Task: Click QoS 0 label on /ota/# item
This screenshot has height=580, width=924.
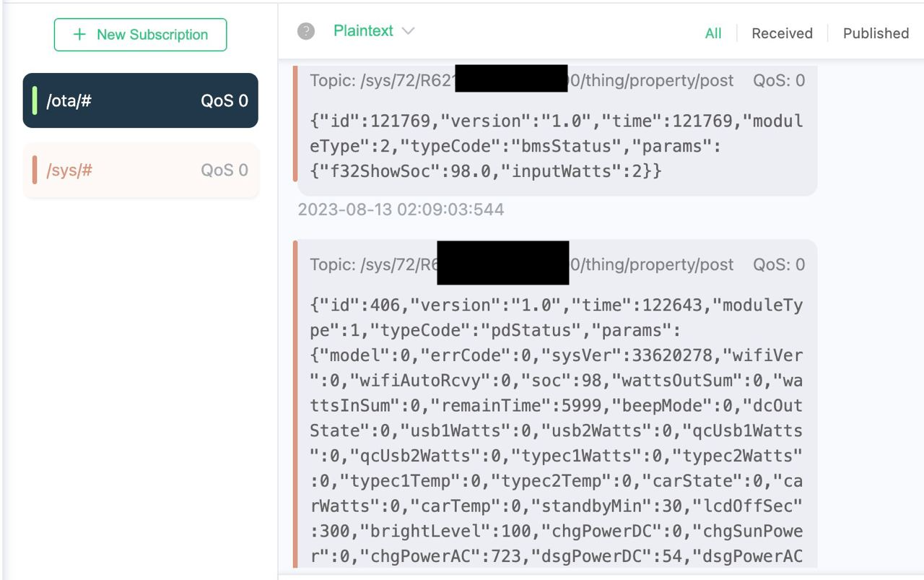Action: click(225, 101)
